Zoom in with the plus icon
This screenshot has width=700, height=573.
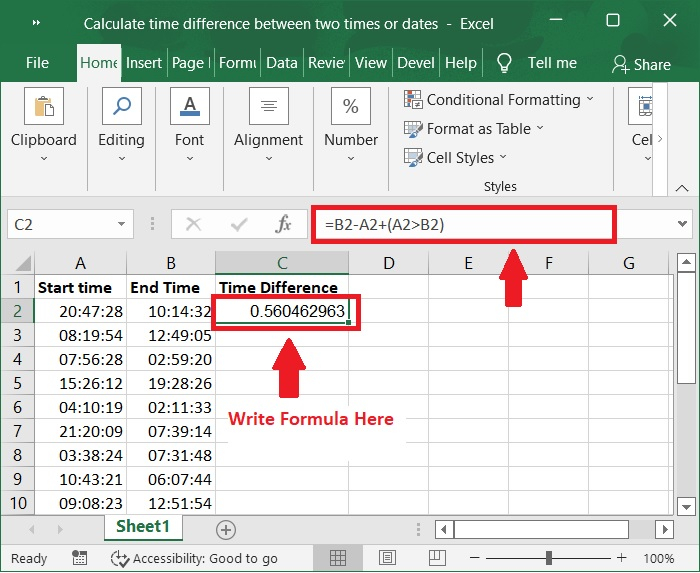pos(621,557)
